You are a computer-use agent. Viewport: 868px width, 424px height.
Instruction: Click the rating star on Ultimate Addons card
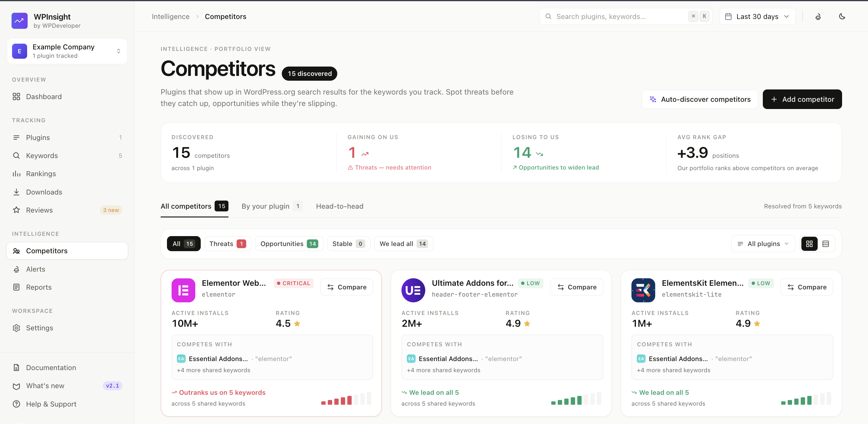click(527, 324)
